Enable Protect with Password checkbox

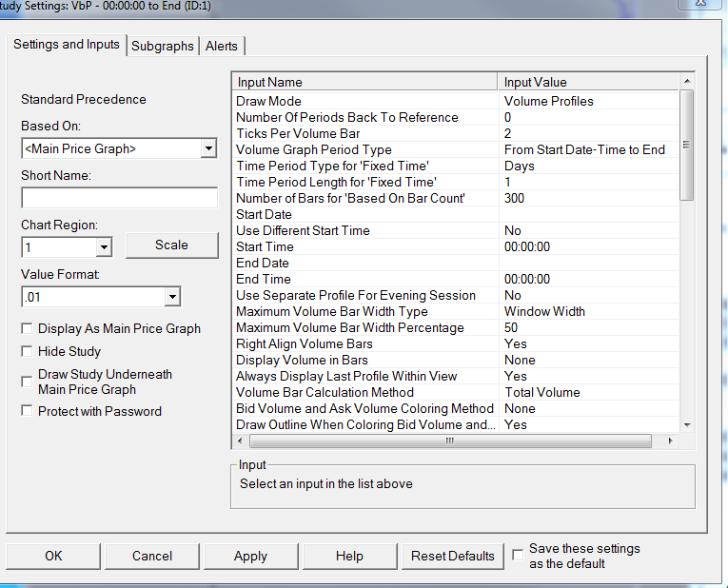27,411
